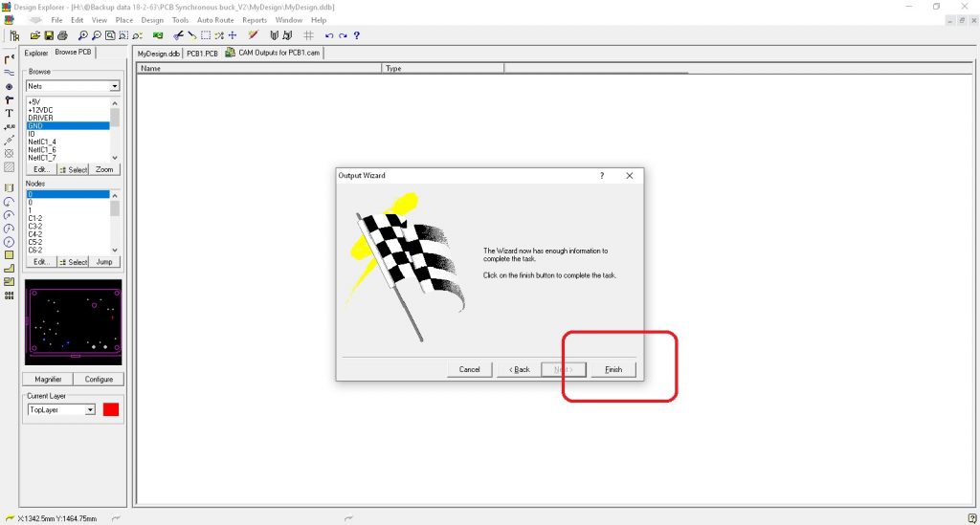
Task: Redo the last action
Action: 343,35
